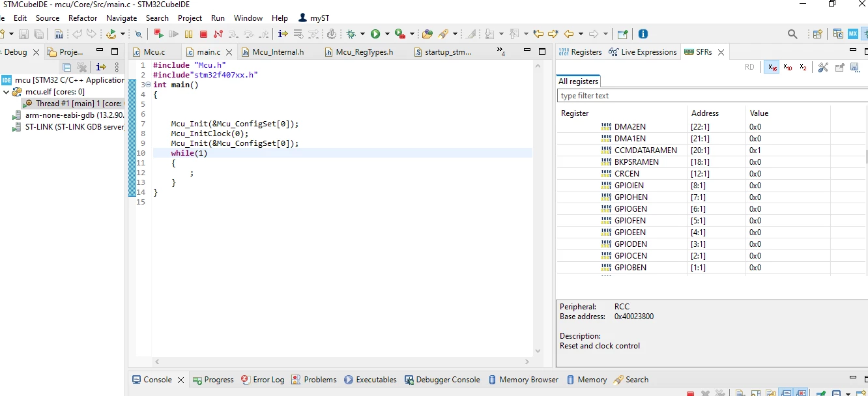The width and height of the screenshot is (868, 396).
Task: Collapse the main function fold marker
Action: (147, 85)
